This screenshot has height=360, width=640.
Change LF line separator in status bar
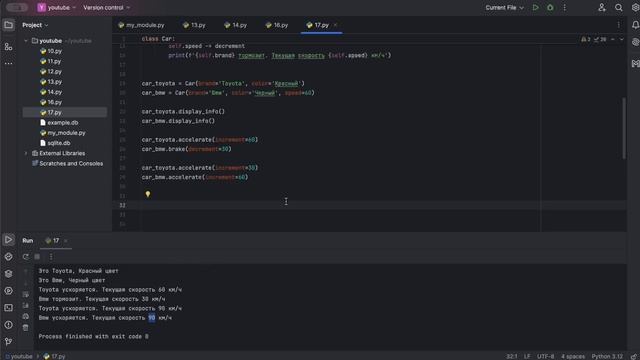pyautogui.click(x=527, y=356)
